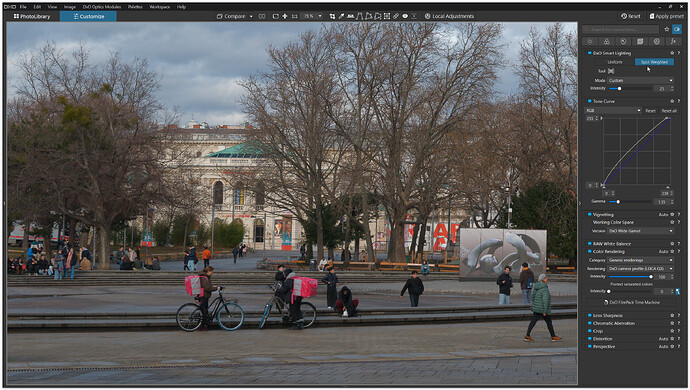Select the Crop tool in toolbar
Screen dimensions: 690x390
pos(332,16)
